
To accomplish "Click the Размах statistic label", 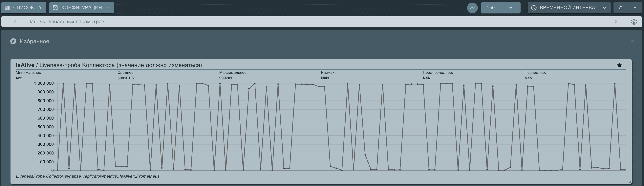I will click(x=328, y=73).
